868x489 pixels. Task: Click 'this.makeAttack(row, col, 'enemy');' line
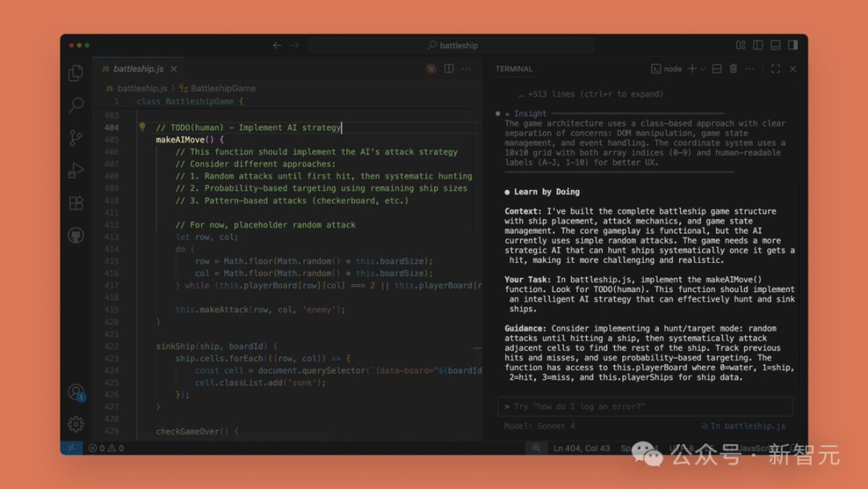260,310
